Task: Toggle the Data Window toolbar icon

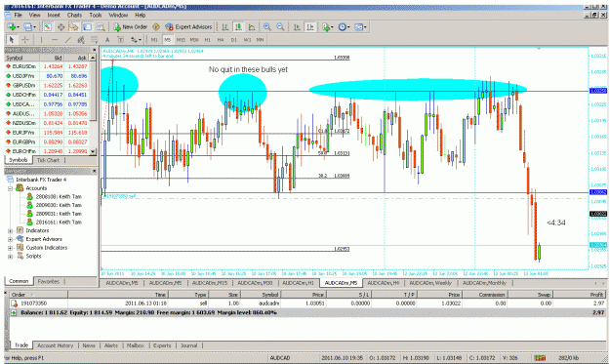Action: pyautogui.click(x=61, y=26)
